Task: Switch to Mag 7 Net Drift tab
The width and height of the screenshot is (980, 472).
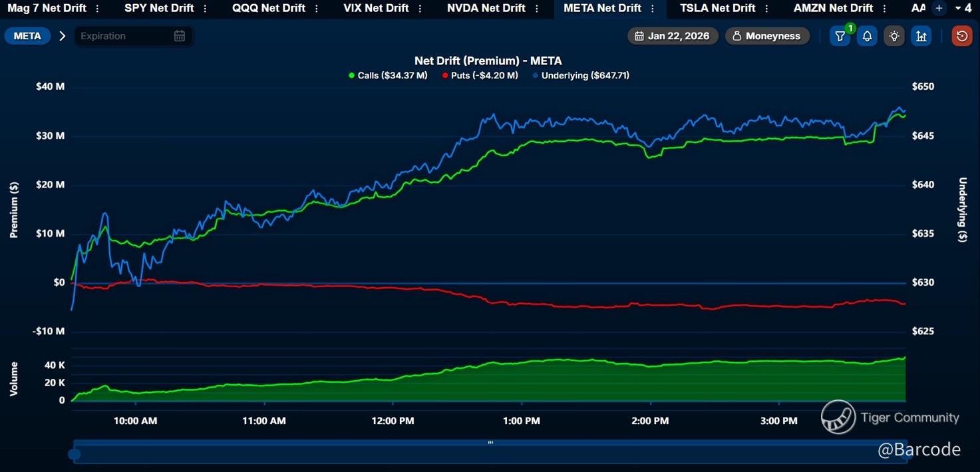Action: (47, 8)
